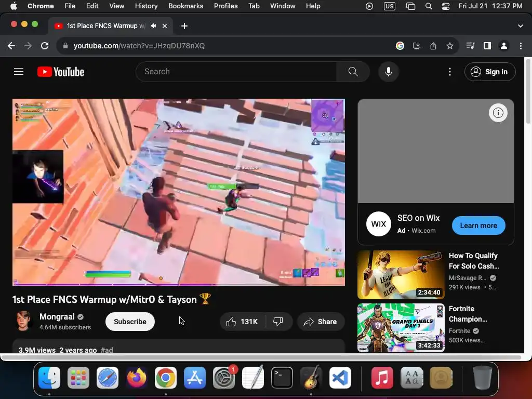The height and width of the screenshot is (399, 532).
Task: Open Grand Finals Day 1 video thumbnail
Action: [401, 328]
